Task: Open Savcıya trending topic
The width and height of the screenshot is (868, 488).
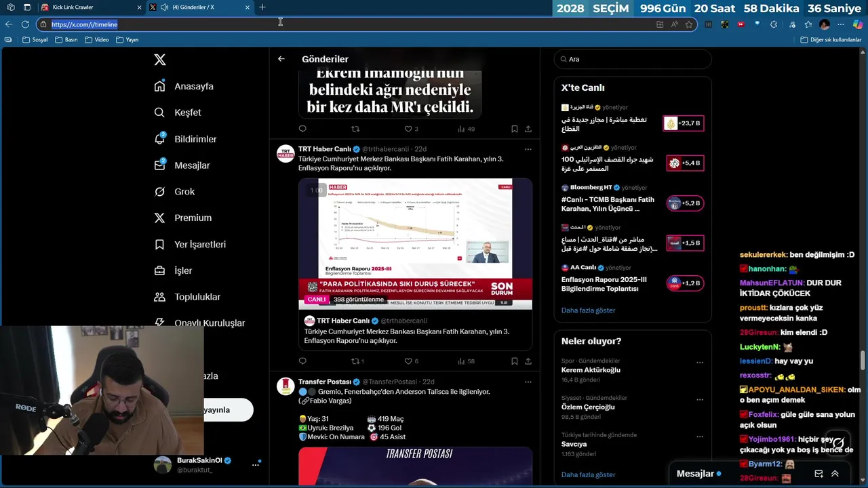Action: [574, 444]
